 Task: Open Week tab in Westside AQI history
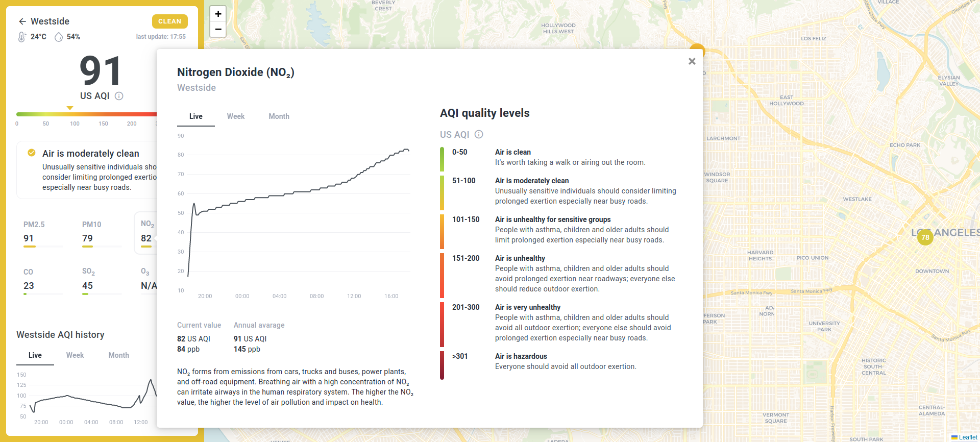coord(75,355)
